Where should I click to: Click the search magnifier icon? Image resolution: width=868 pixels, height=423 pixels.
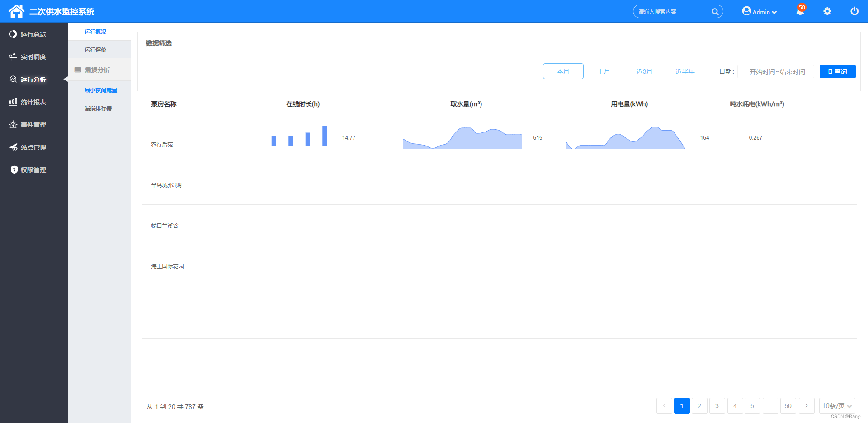[x=715, y=12]
